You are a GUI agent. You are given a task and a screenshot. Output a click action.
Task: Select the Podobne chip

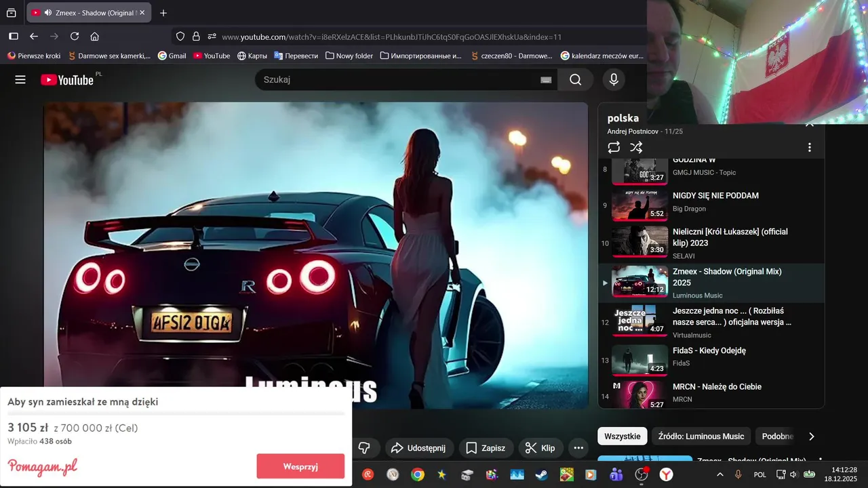click(x=777, y=436)
